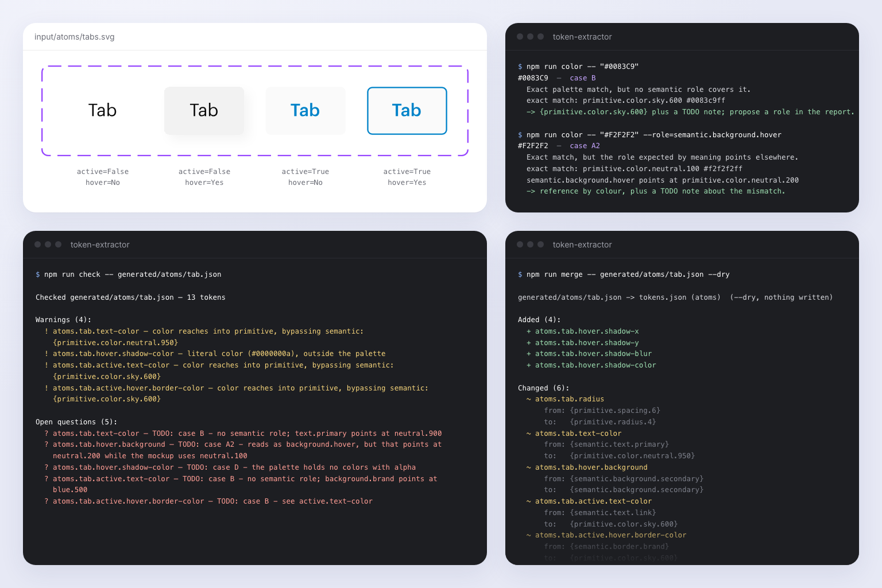
Task: Click the 'Open questions (5):' heading
Action: click(76, 422)
